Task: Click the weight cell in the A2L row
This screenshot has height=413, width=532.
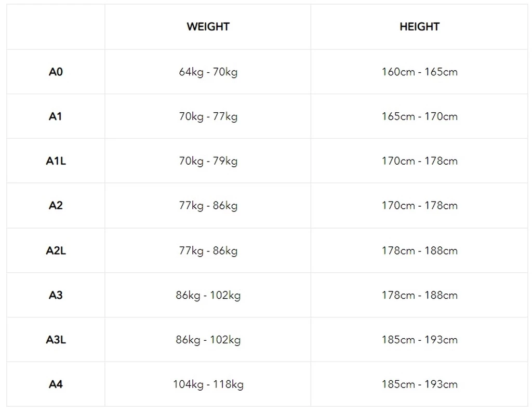Action: pos(208,250)
